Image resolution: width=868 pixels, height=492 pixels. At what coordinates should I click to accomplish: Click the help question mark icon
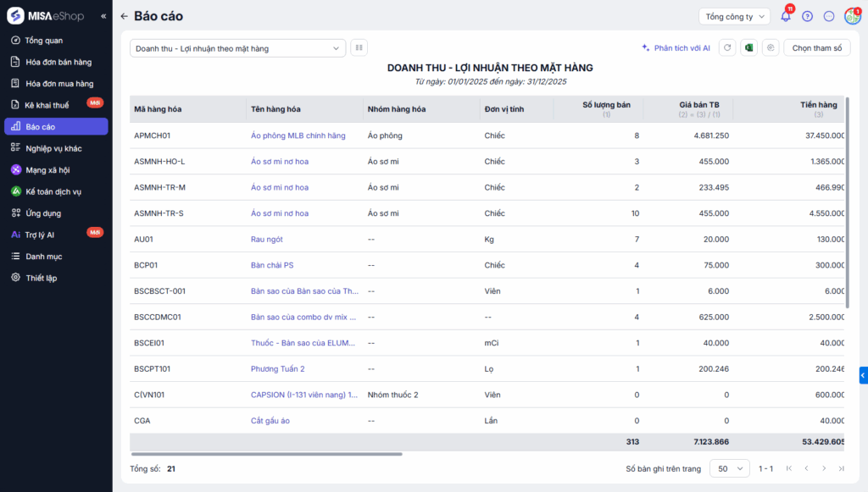(807, 16)
